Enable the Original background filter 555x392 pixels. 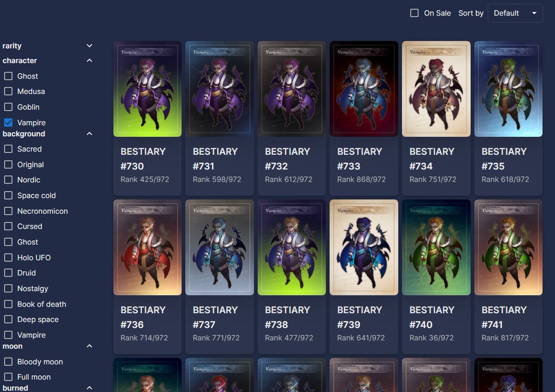(x=8, y=164)
